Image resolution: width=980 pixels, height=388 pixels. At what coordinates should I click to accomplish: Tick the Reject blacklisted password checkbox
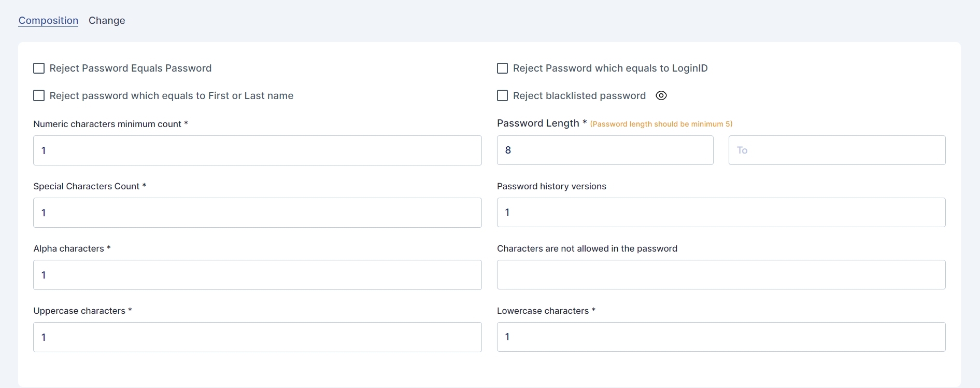tap(502, 95)
